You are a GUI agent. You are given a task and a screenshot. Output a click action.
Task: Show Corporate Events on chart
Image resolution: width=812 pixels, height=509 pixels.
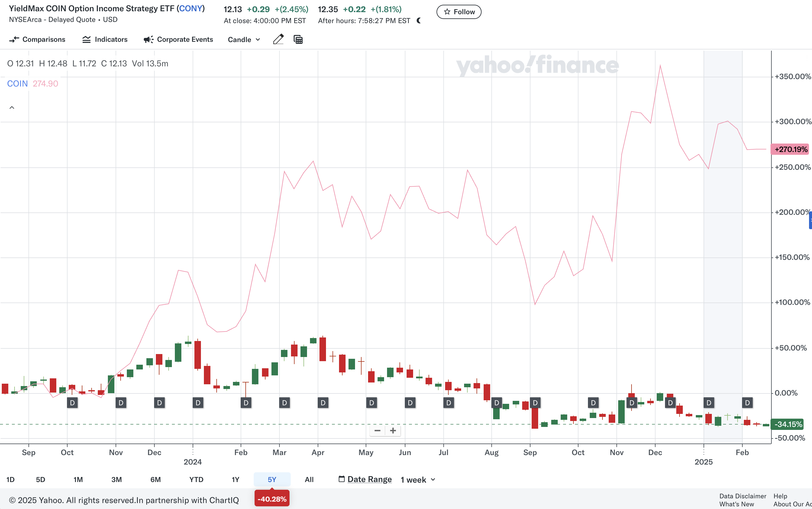point(178,39)
